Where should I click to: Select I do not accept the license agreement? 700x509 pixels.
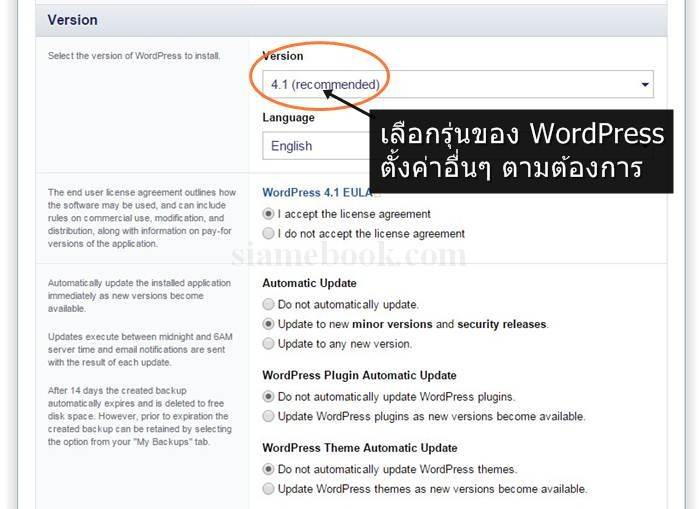pos(268,234)
